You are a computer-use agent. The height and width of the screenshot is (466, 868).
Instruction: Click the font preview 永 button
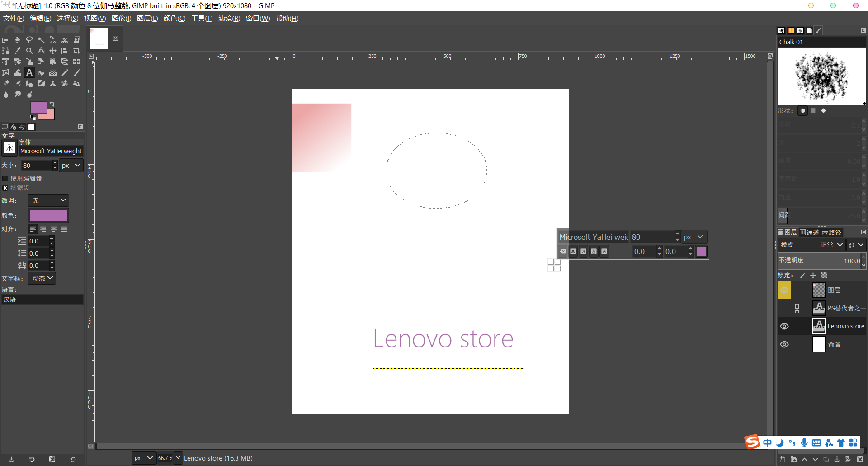9,148
